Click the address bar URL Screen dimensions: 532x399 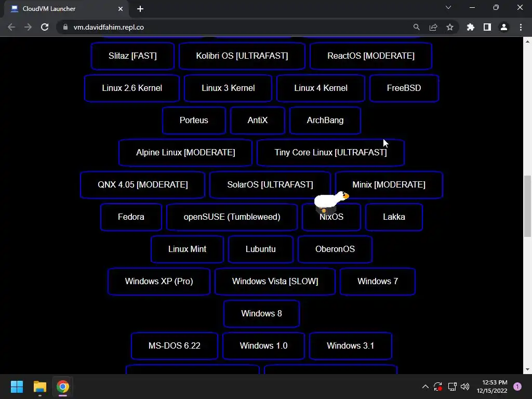pos(109,27)
